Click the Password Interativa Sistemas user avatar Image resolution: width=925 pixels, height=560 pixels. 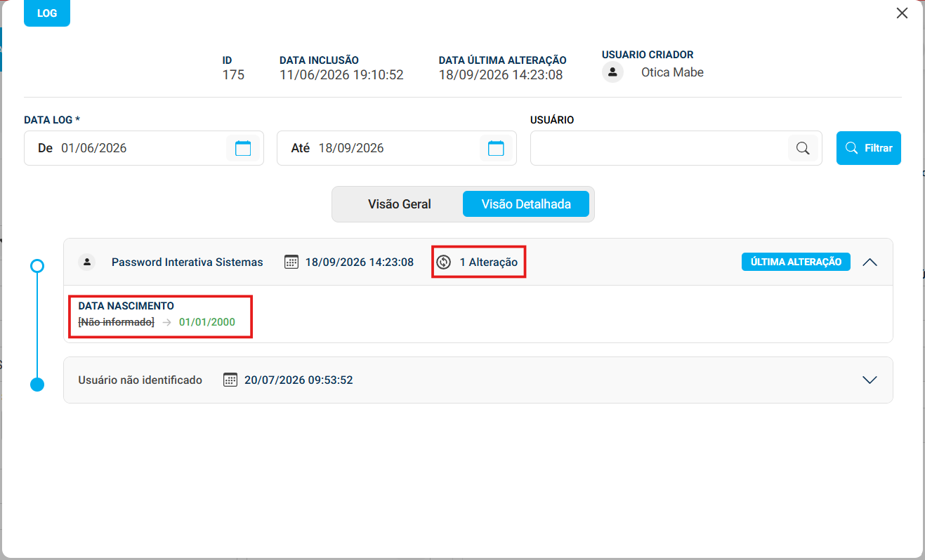pos(87,262)
